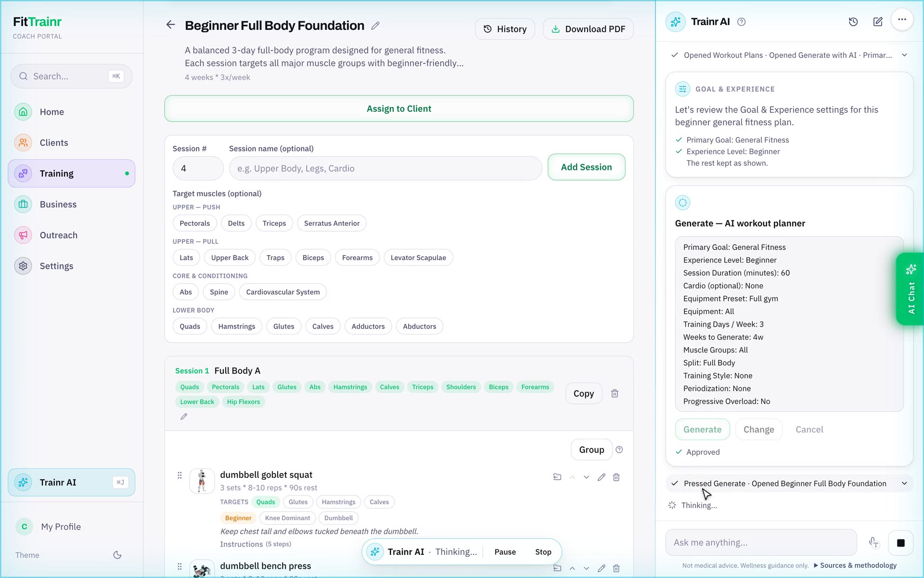Expand Instructions (5 steps) for goblet squat
The height and width of the screenshot is (578, 924).
tap(256, 544)
